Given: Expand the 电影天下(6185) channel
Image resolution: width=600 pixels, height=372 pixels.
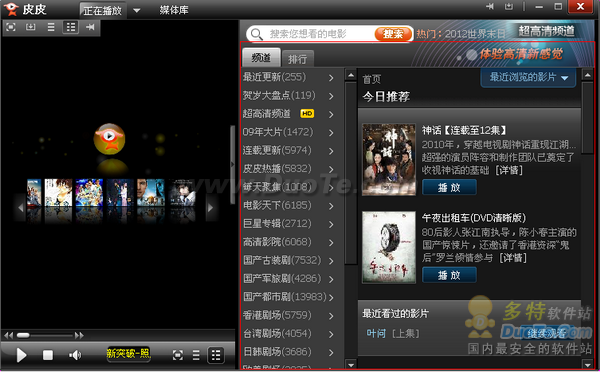Looking at the screenshot, I should click(288, 206).
